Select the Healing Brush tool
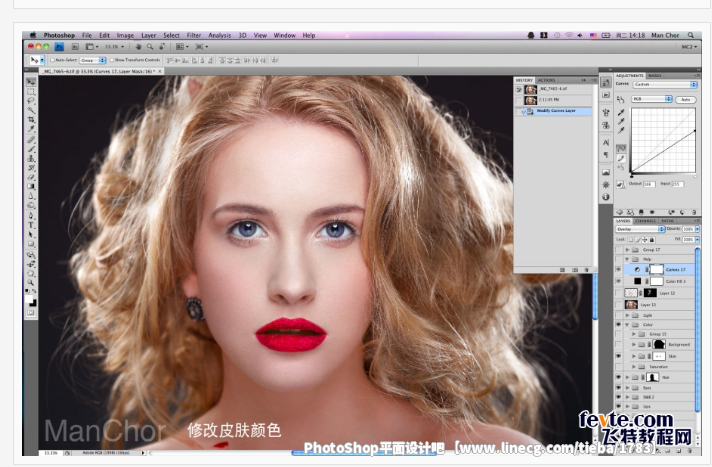 [x=30, y=139]
